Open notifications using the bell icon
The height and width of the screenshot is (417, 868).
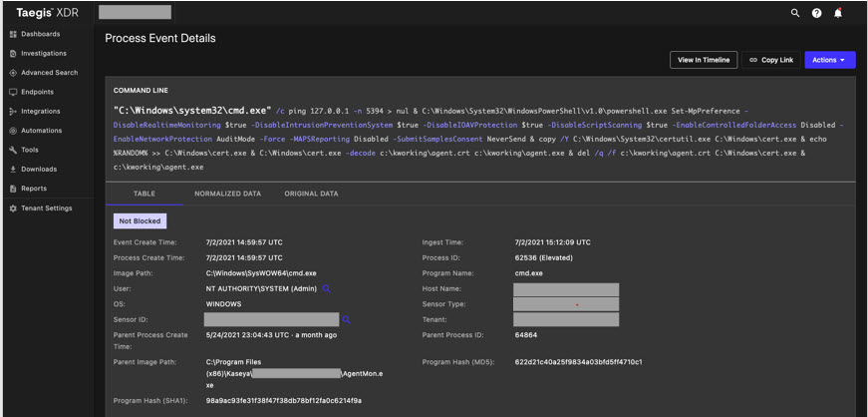838,13
